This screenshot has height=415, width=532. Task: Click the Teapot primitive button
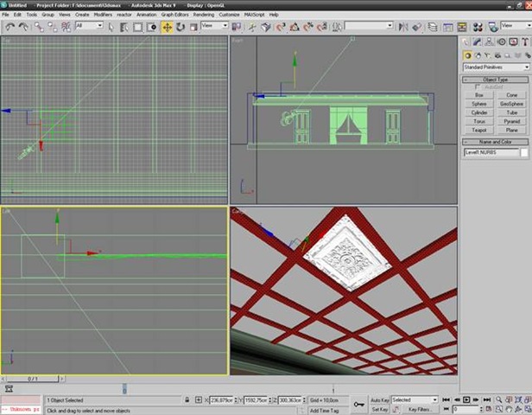pos(479,131)
